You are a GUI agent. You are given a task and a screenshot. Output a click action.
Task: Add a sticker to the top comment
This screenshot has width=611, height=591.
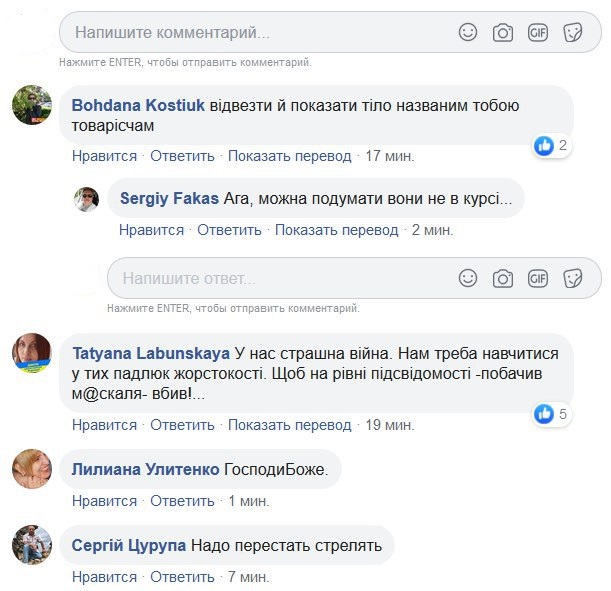tap(573, 32)
